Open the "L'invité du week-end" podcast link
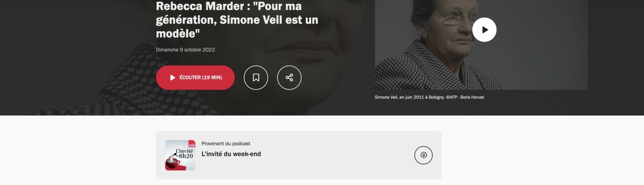Viewport: 644px width, 185px height. click(x=231, y=154)
